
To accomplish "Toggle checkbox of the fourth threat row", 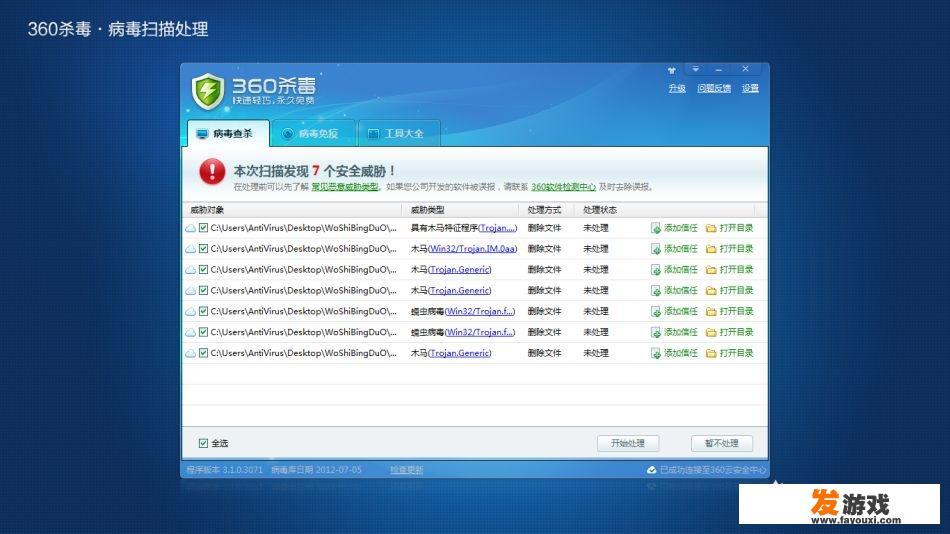I will pyautogui.click(x=204, y=290).
